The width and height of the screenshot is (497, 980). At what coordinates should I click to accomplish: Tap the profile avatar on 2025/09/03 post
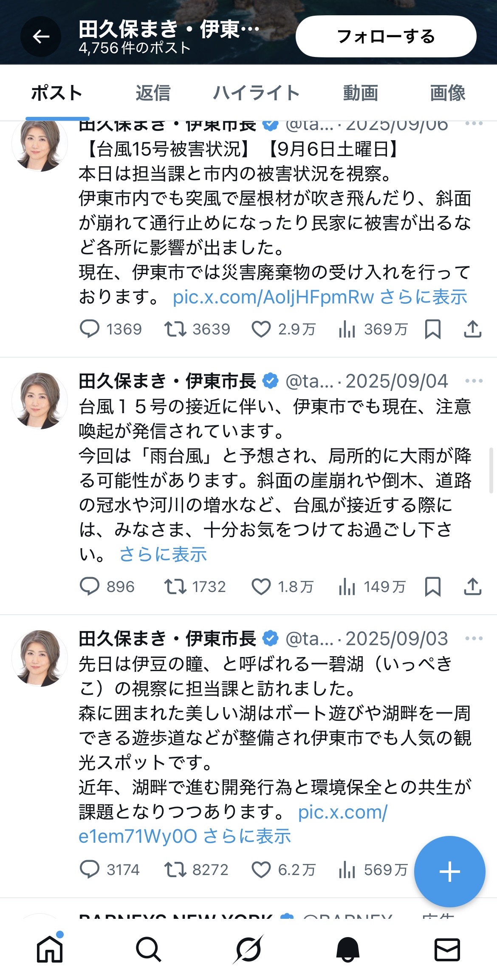[x=40, y=658]
